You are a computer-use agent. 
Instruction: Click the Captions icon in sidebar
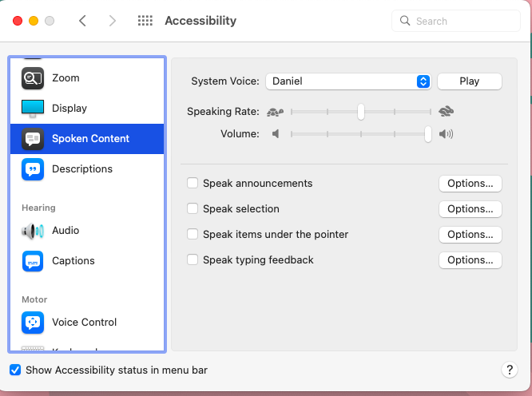coord(33,261)
